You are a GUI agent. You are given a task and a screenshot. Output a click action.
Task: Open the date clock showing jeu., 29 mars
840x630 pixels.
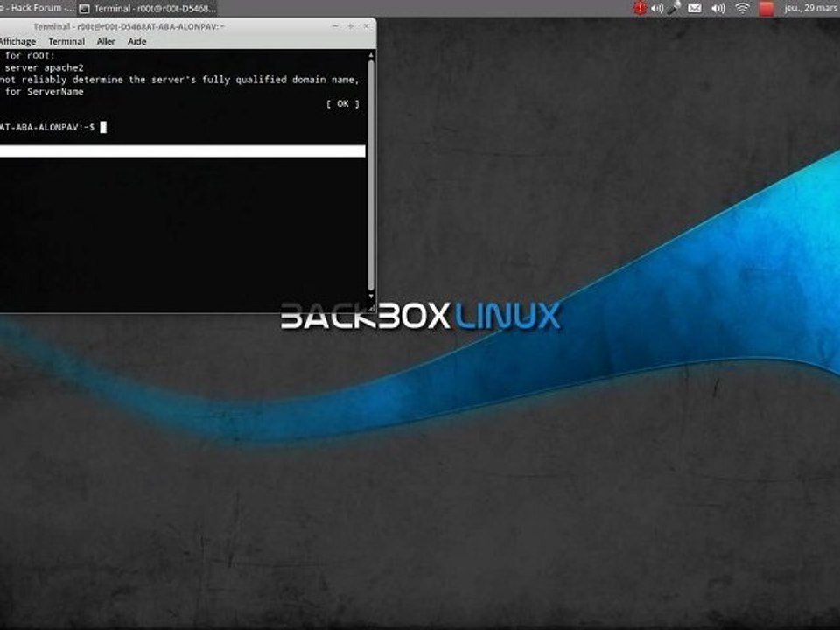point(812,8)
